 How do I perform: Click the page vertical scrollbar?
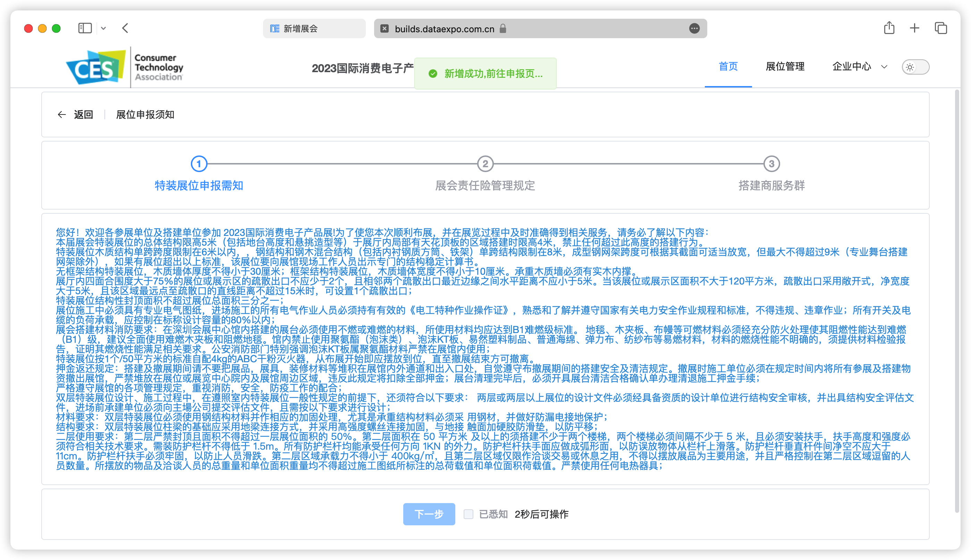[x=957, y=302]
